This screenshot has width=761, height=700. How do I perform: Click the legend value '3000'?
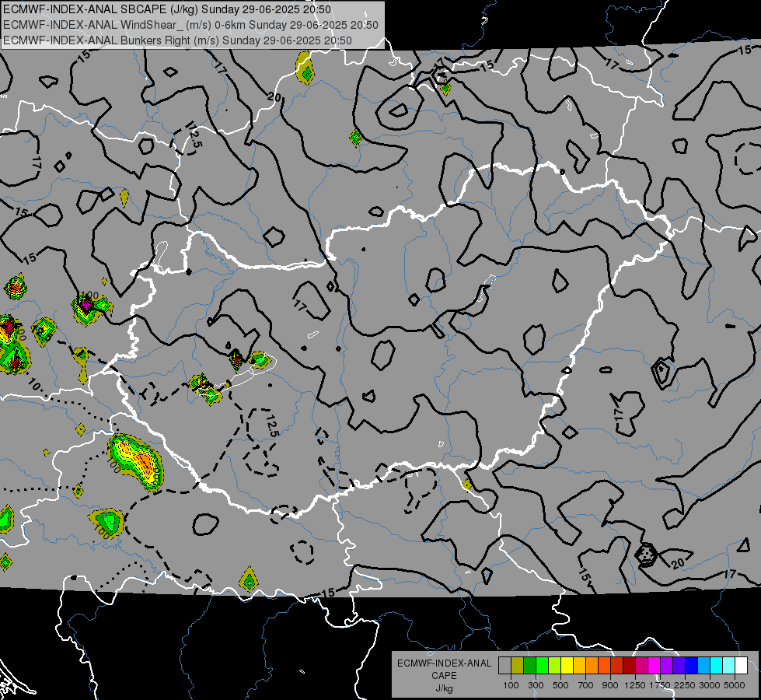coord(710,685)
